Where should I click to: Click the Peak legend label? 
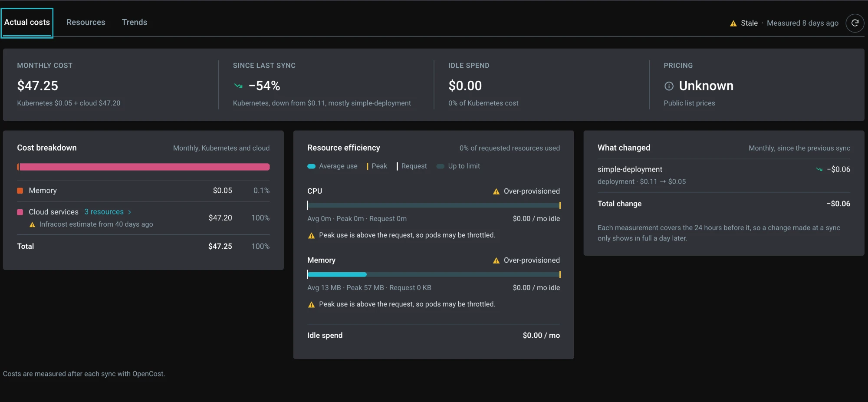pos(379,166)
